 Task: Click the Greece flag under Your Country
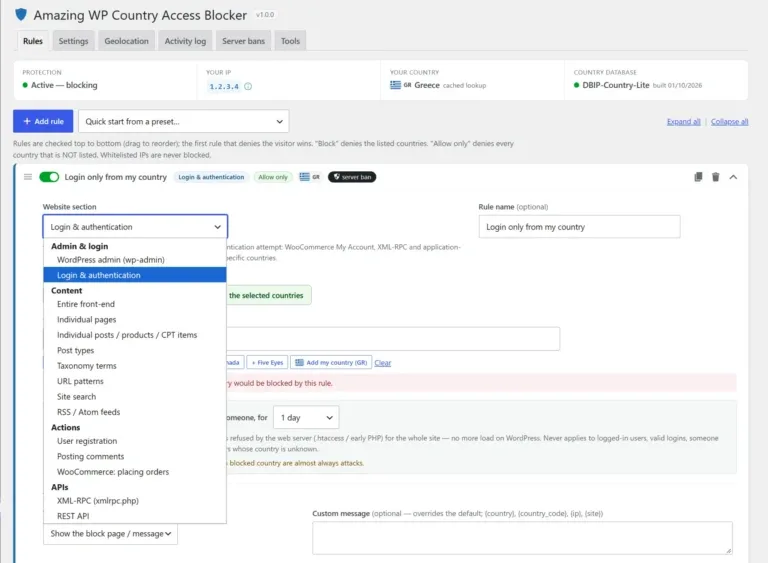(395, 85)
